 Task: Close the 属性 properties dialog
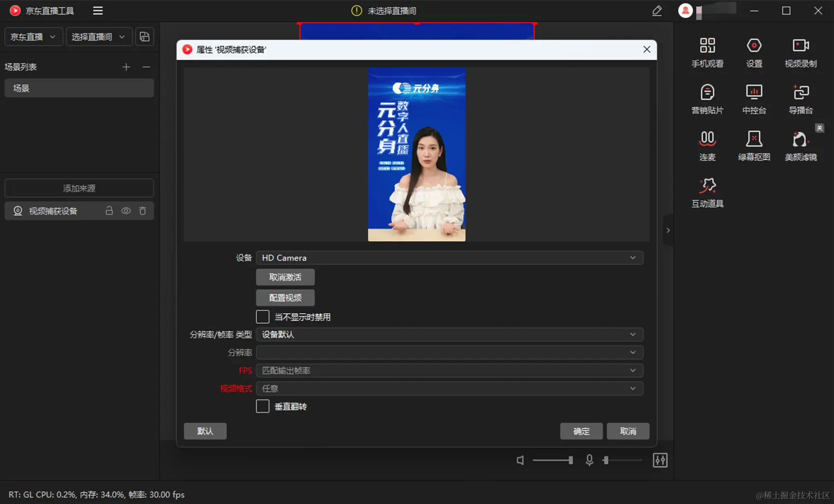(647, 49)
